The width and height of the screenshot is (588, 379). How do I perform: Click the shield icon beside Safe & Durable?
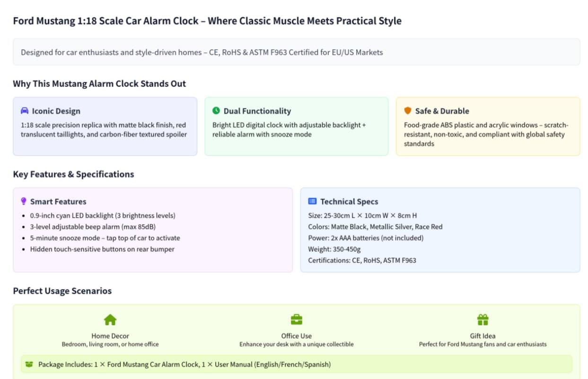(408, 111)
